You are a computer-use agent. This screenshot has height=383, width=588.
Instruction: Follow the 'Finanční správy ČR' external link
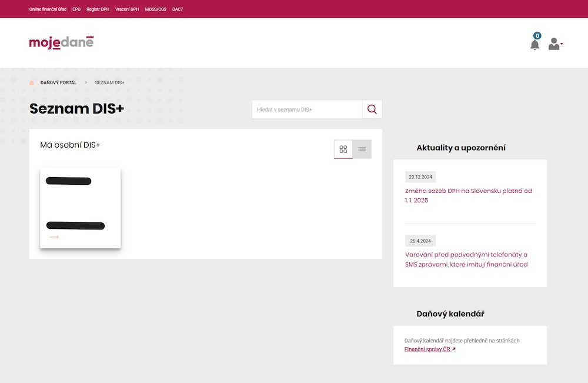click(429, 349)
